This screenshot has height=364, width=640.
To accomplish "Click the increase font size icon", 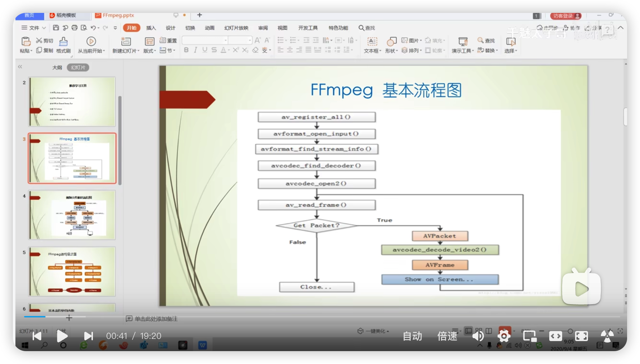I will [x=258, y=40].
